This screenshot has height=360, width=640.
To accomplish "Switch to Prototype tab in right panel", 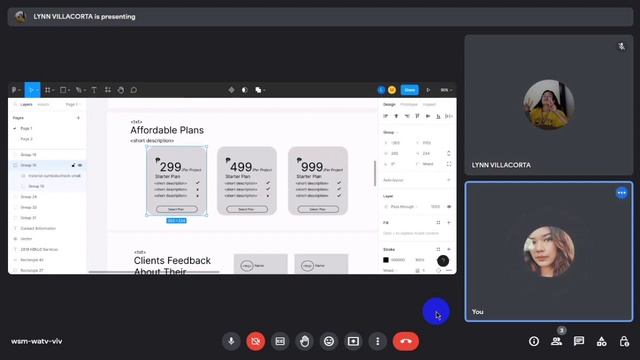I will (x=409, y=104).
